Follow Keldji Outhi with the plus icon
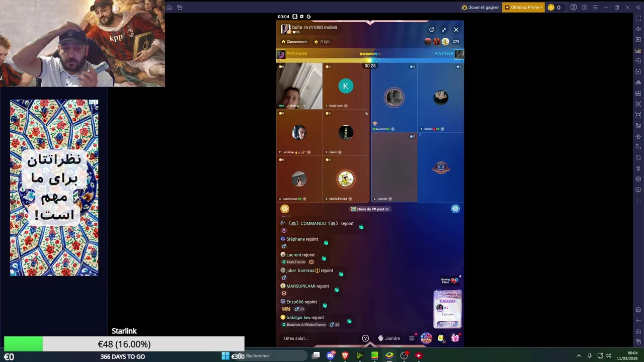This screenshot has width=644, height=362. pyautogui.click(x=346, y=106)
